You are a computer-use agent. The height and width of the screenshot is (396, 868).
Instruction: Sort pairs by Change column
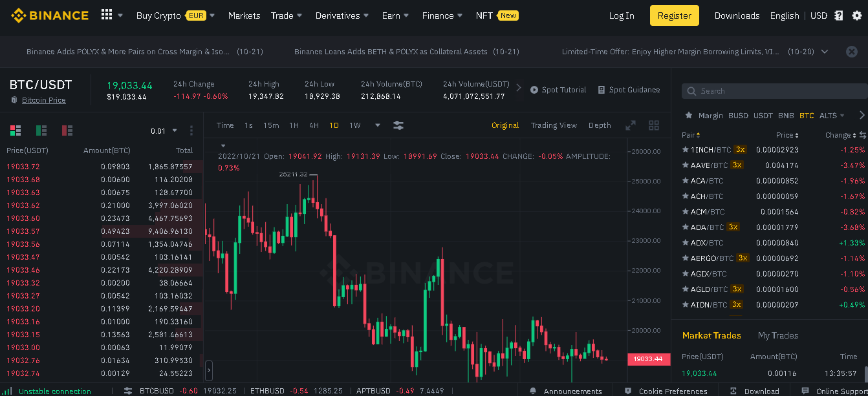pos(840,135)
